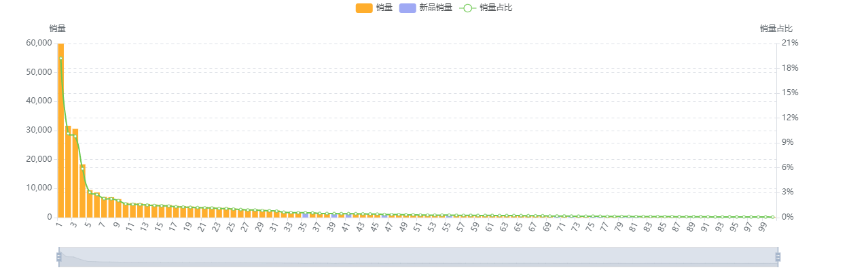Click the purple 新品销量 legend swatch
This screenshot has width=868, height=272.
[408, 7]
